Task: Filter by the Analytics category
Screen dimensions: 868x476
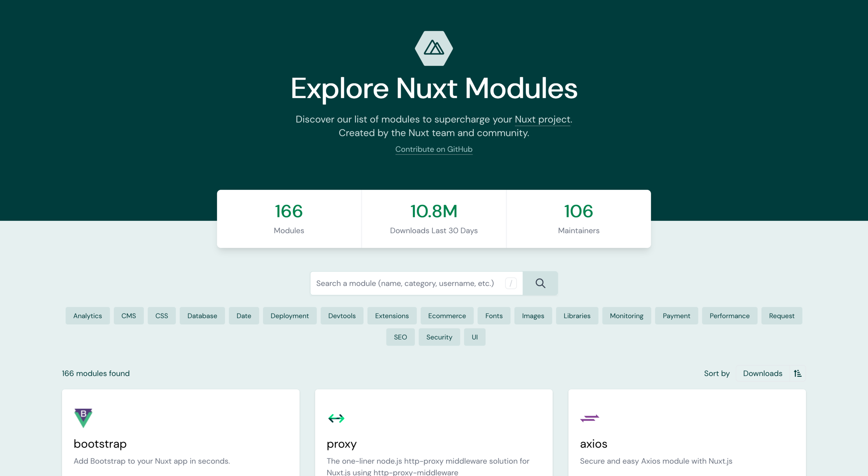Action: point(87,316)
